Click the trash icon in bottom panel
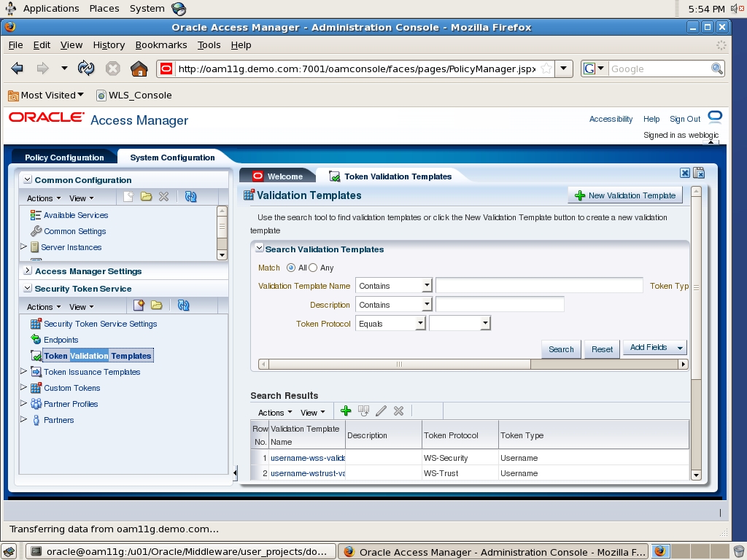This screenshot has height=560, width=747. tap(738, 552)
